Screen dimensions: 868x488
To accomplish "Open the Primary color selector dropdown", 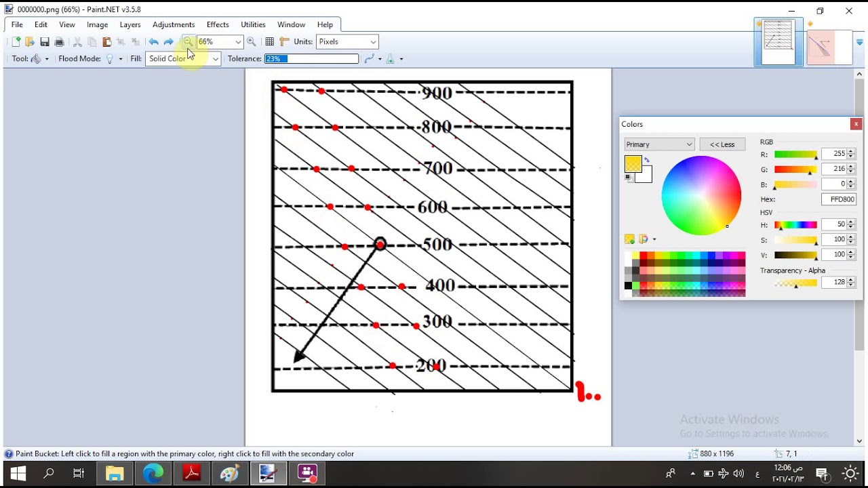I will (x=659, y=144).
